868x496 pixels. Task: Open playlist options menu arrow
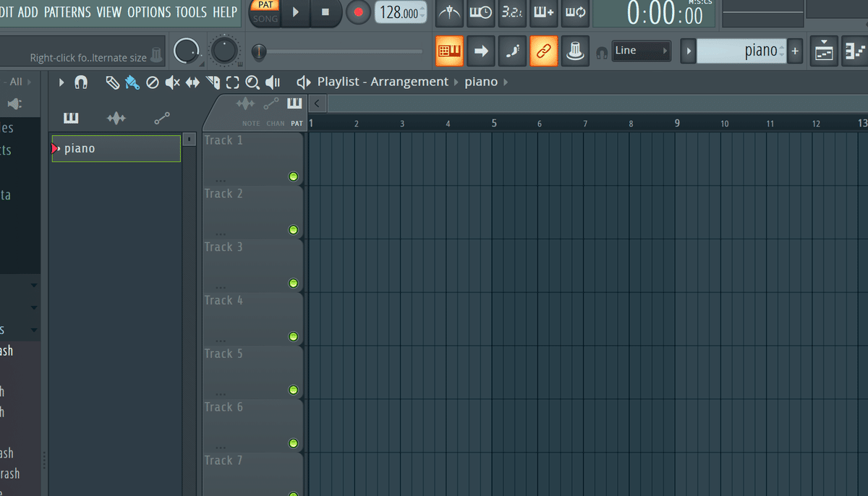61,82
